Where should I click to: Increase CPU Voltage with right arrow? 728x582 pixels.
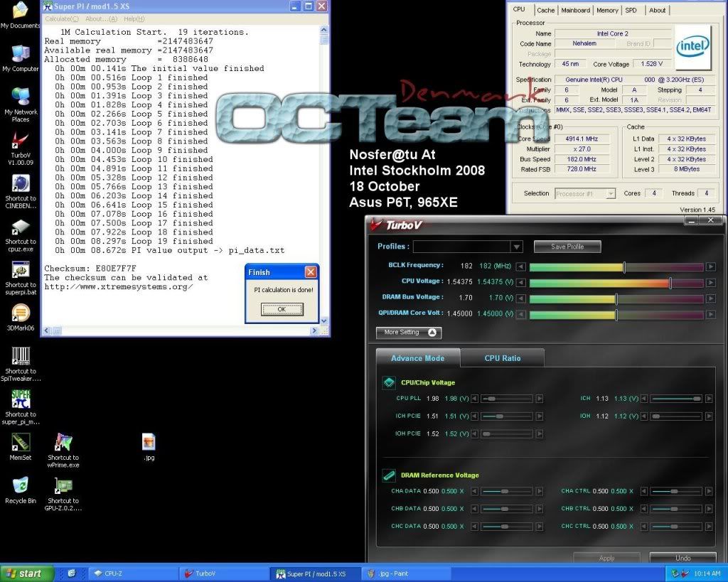[711, 283]
